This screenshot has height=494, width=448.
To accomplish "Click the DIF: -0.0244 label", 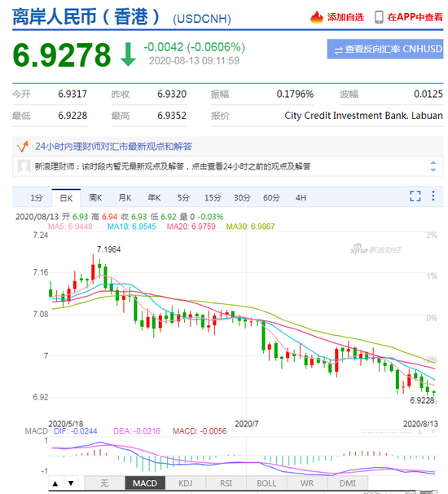I will [76, 431].
